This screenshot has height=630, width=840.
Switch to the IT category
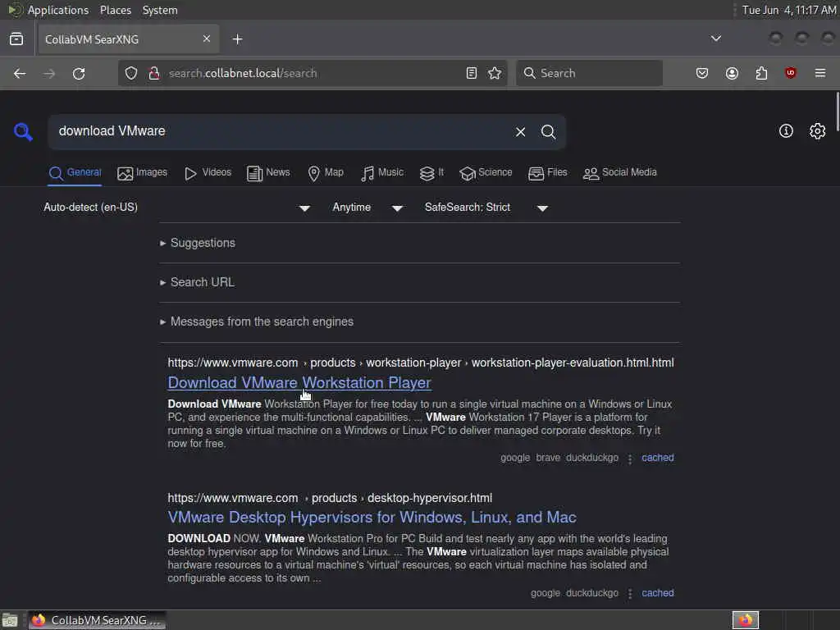pyautogui.click(x=431, y=173)
